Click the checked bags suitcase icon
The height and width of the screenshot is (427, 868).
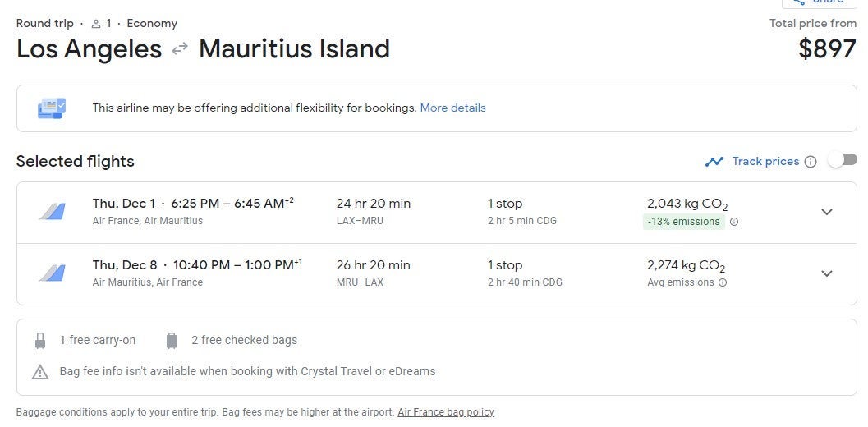pos(172,340)
